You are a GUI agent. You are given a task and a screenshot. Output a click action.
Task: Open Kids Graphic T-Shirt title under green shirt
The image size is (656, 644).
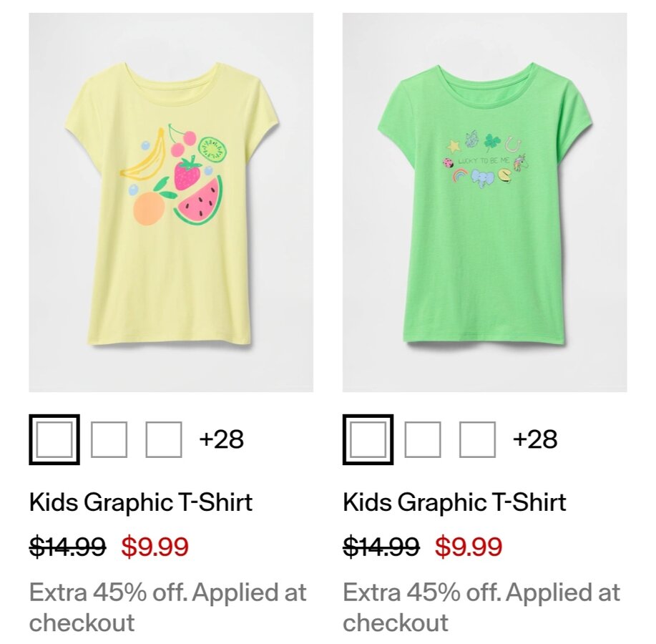[454, 502]
